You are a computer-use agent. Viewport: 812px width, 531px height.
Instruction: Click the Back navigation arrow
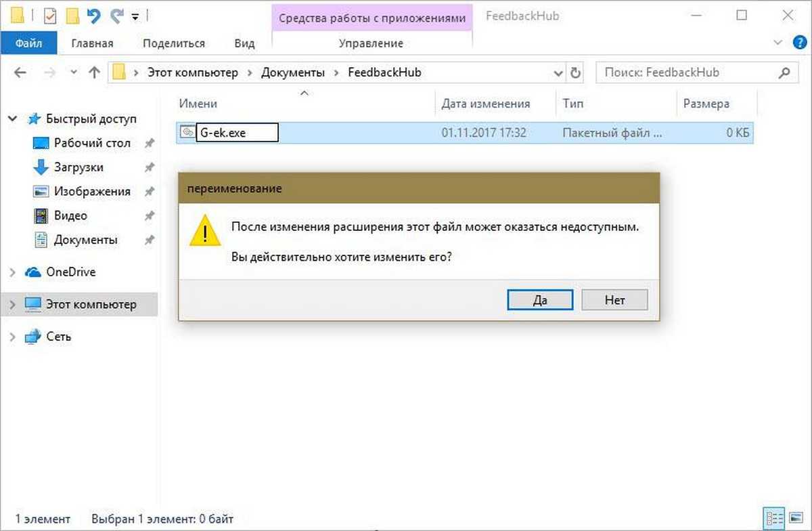pyautogui.click(x=20, y=72)
